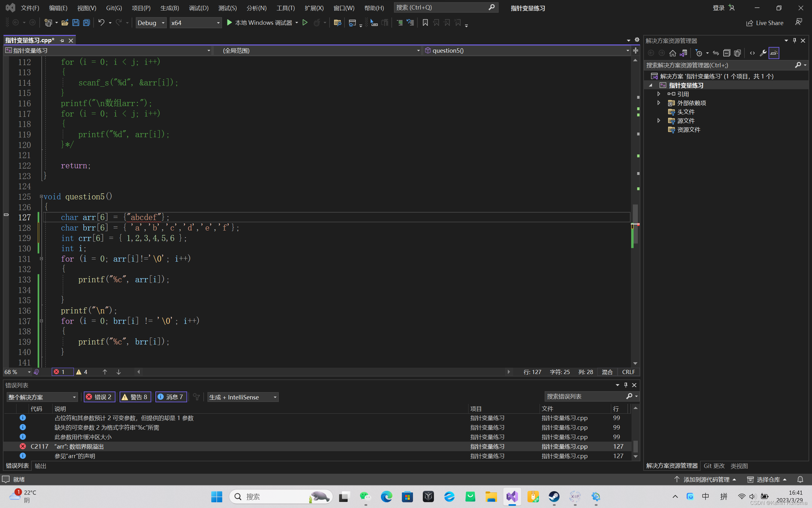
Task: Collapse the 指针变量练习 project node
Action: pyautogui.click(x=651, y=85)
